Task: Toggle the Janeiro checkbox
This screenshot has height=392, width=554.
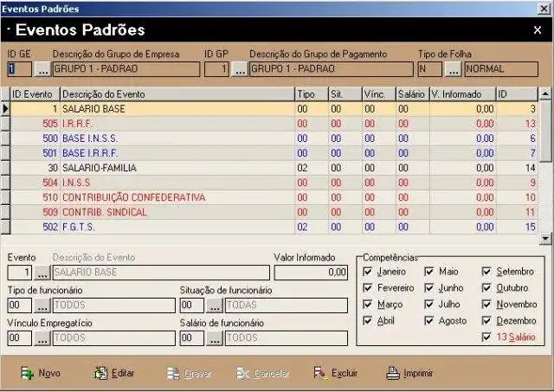Action: tap(367, 271)
